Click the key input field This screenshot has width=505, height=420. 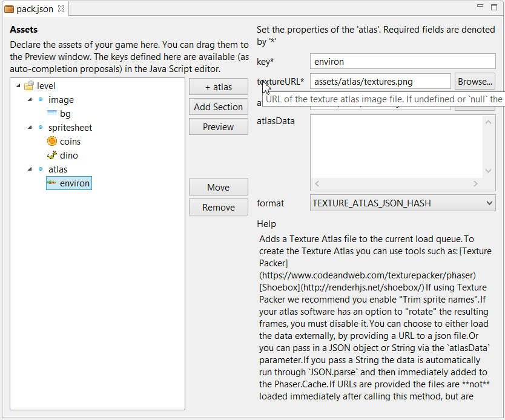coord(403,61)
